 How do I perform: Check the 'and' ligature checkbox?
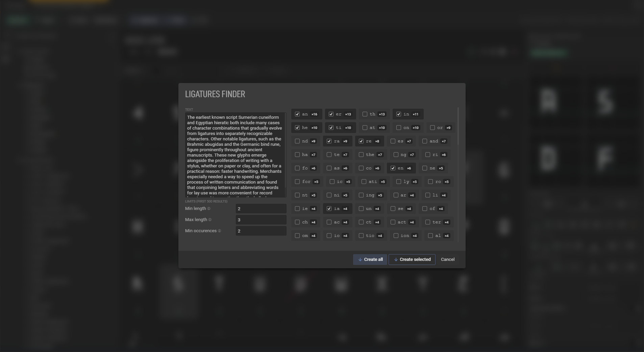tap(425, 141)
